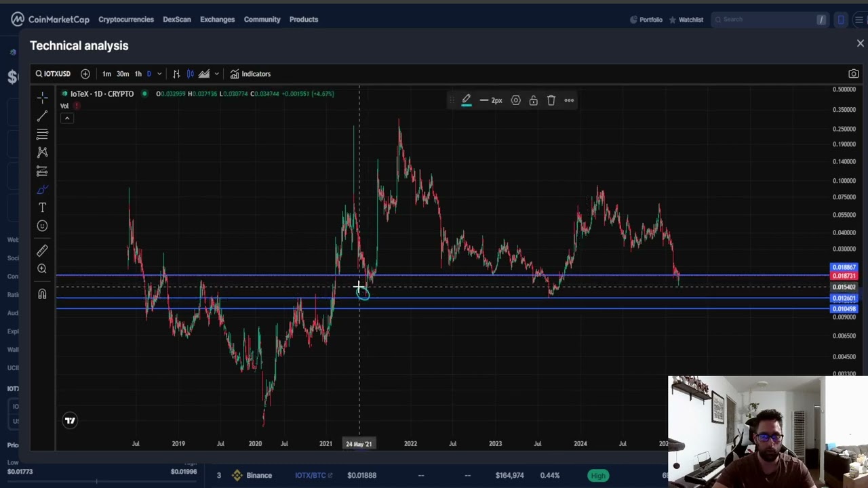
Task: Open the Exchanges menu
Action: [x=218, y=19]
